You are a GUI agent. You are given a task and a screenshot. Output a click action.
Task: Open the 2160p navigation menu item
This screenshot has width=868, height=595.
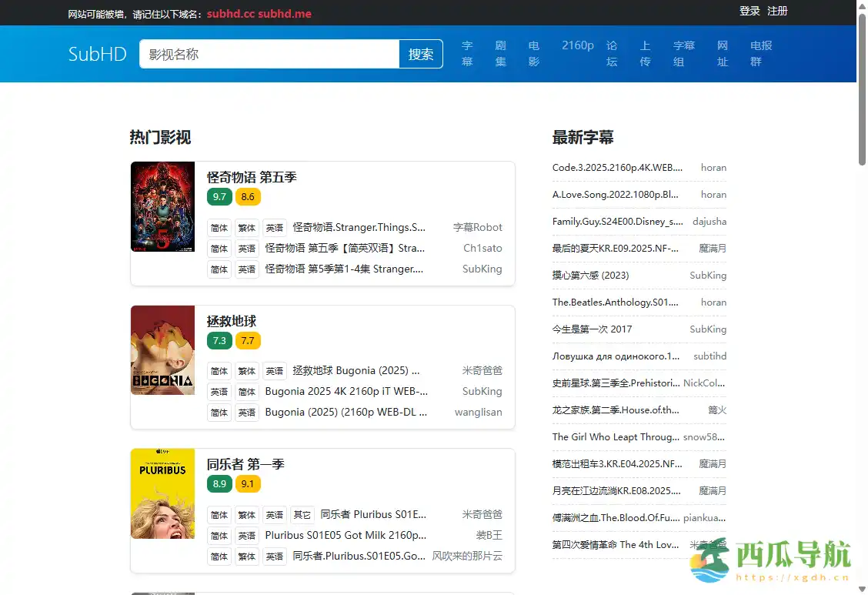pyautogui.click(x=577, y=45)
